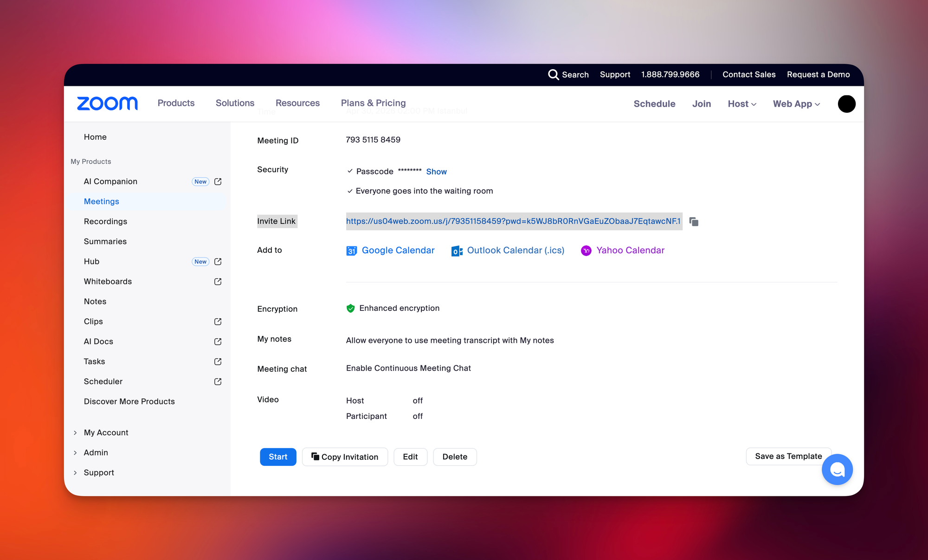Click the Invite Link label

tap(277, 221)
